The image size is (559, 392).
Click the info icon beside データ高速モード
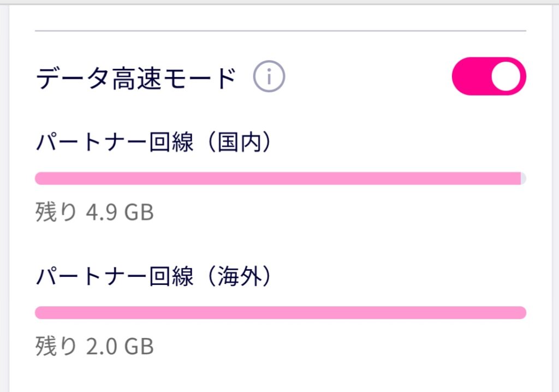[269, 79]
